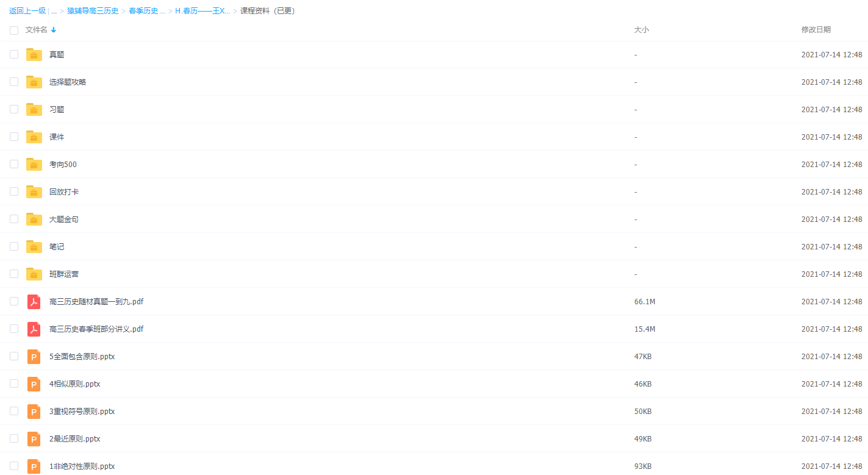
Task: Click the 考向500 folder icon
Action: [x=34, y=164]
